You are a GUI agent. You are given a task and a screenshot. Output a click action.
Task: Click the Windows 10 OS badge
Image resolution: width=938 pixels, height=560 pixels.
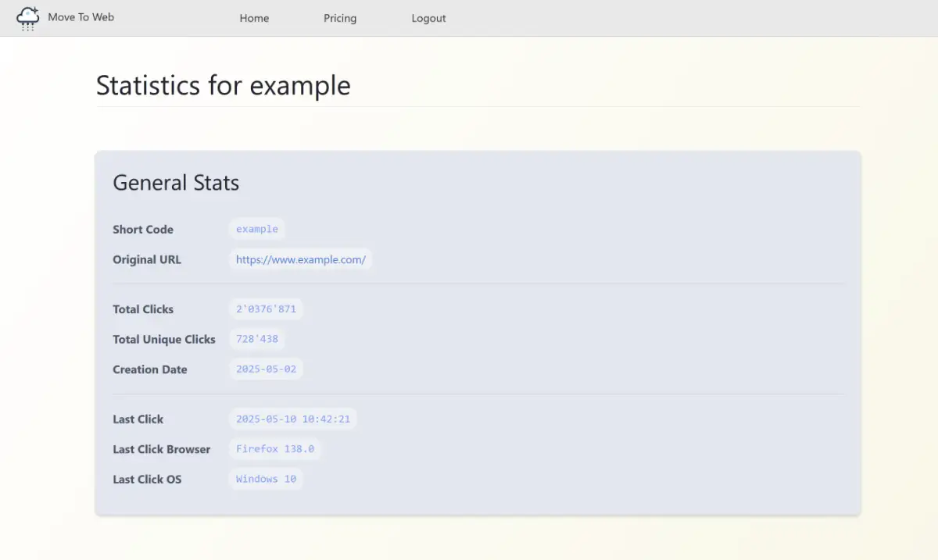coord(266,479)
